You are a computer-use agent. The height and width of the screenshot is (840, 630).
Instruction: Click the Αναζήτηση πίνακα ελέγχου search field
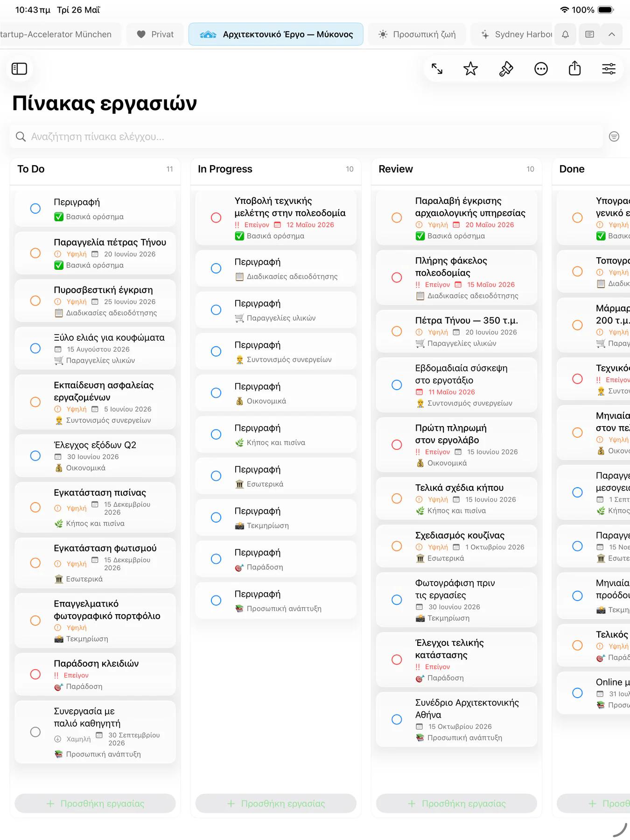tap(306, 136)
